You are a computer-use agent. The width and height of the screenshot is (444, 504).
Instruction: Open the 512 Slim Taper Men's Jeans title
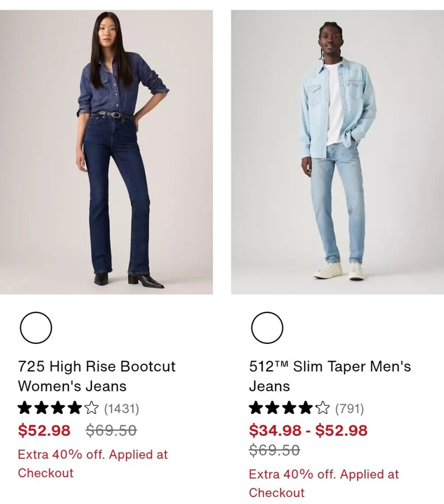point(330,376)
